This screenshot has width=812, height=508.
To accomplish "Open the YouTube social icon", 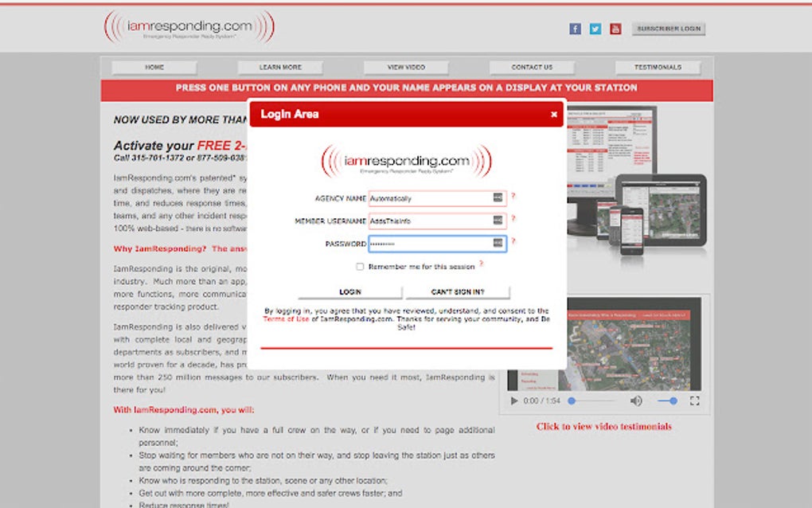I will 615,28.
